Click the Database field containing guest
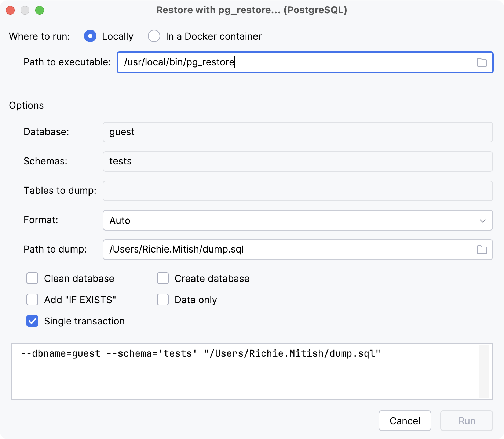This screenshot has height=439, width=504. pos(297,132)
